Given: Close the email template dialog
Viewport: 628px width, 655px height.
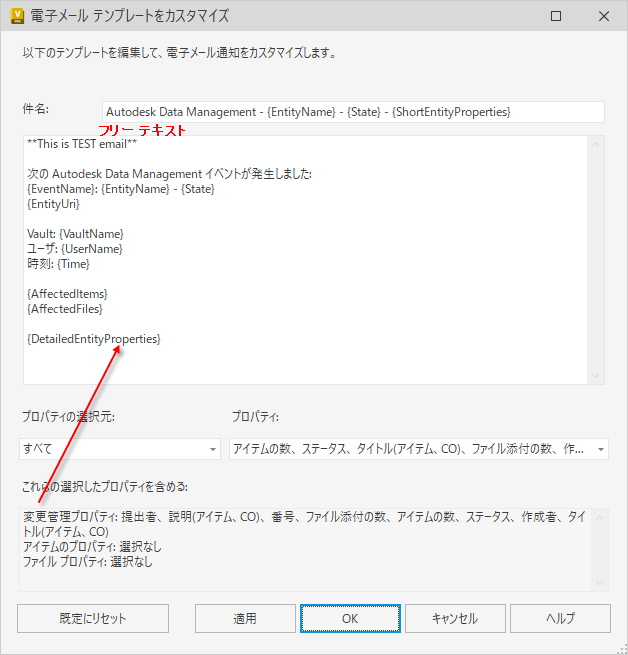Looking at the screenshot, I should click(x=604, y=16).
